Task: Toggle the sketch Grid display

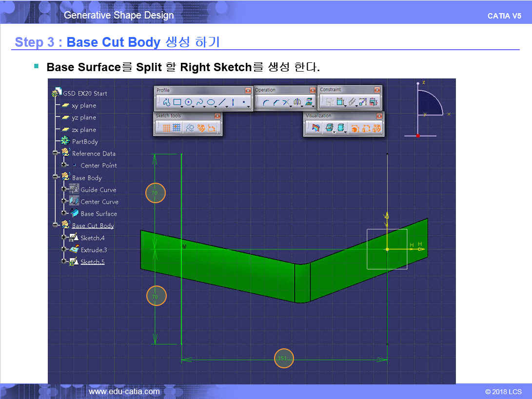Action: pos(166,128)
